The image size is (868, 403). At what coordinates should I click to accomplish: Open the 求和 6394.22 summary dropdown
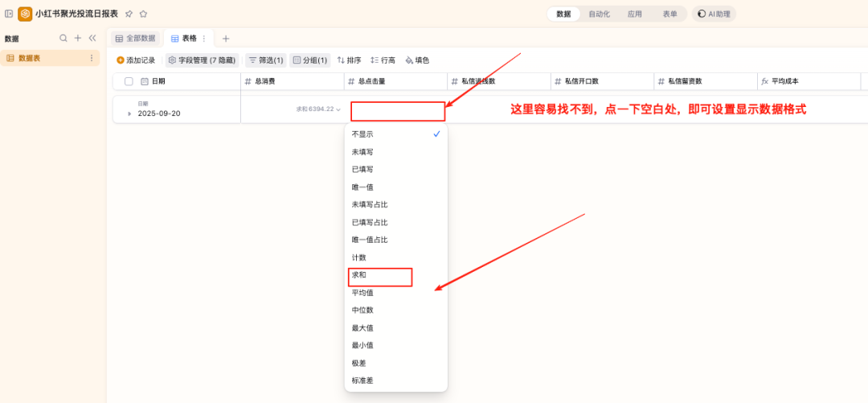(319, 109)
